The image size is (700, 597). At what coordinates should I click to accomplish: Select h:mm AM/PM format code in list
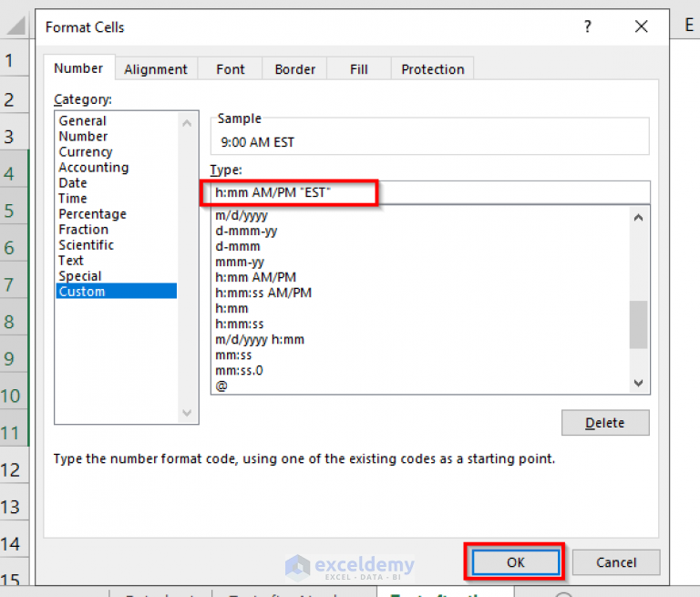tap(421, 277)
